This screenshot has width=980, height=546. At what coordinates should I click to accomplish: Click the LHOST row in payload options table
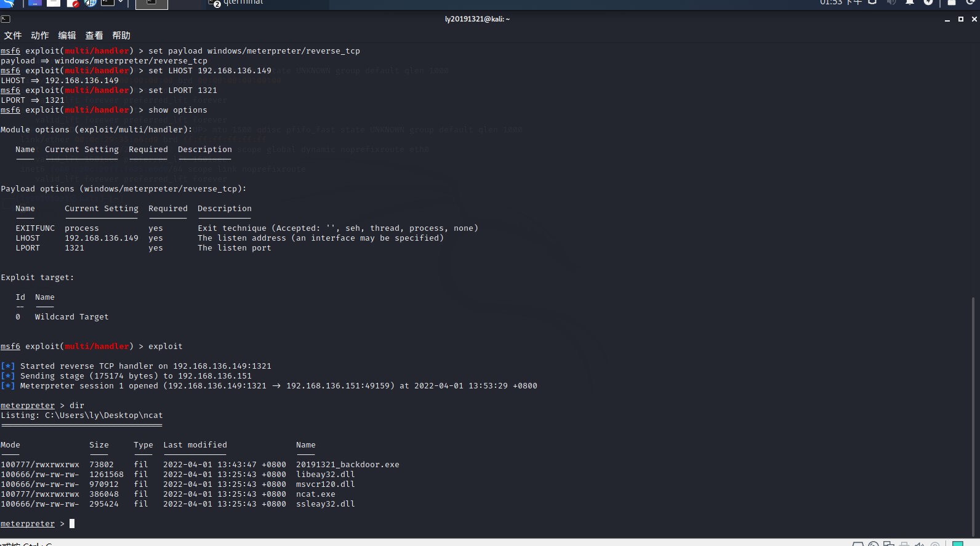[230, 238]
